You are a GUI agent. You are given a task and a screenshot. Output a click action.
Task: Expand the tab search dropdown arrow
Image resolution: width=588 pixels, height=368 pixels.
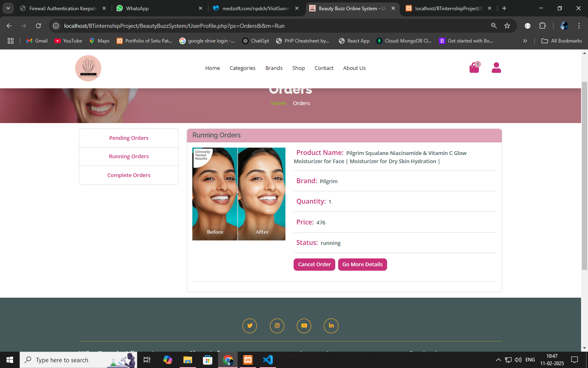[8, 8]
